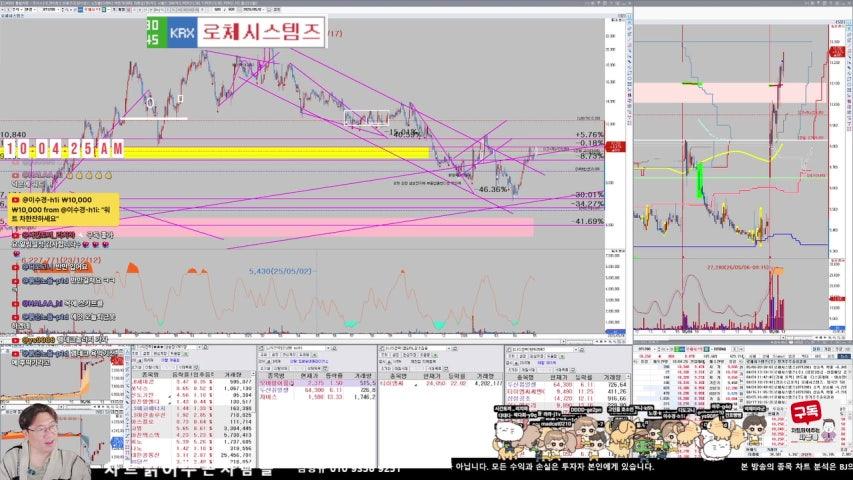Click 종목명 header in first watchlist panel
853x480 pixels.
pos(151,375)
